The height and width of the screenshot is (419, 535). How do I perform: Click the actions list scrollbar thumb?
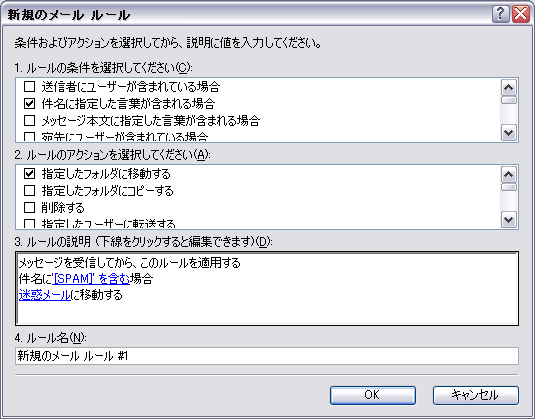509,187
